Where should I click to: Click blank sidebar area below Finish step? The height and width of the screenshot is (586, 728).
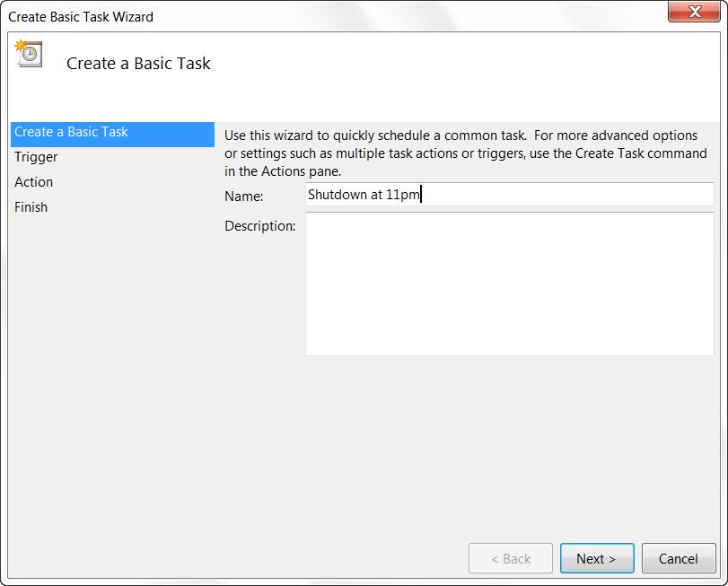point(111,377)
